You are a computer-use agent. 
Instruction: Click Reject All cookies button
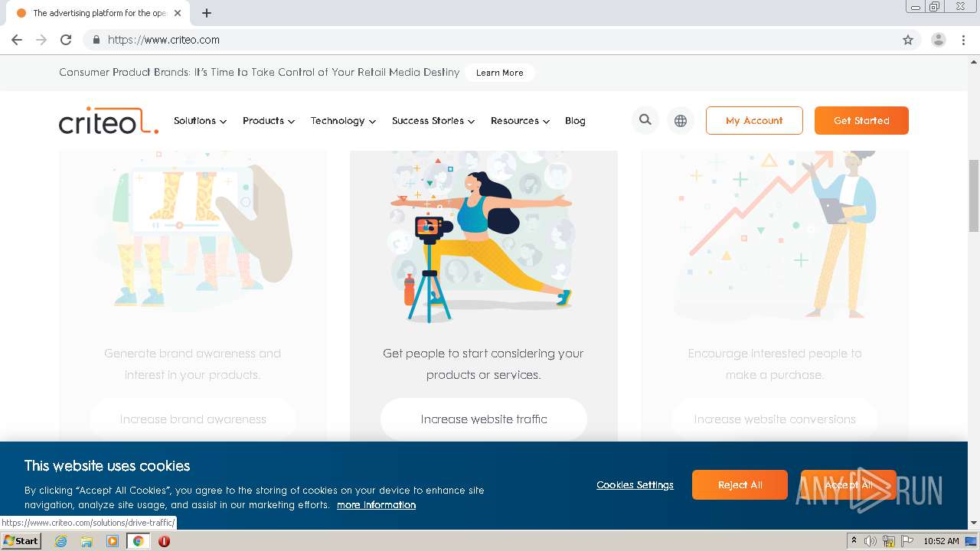(x=740, y=484)
